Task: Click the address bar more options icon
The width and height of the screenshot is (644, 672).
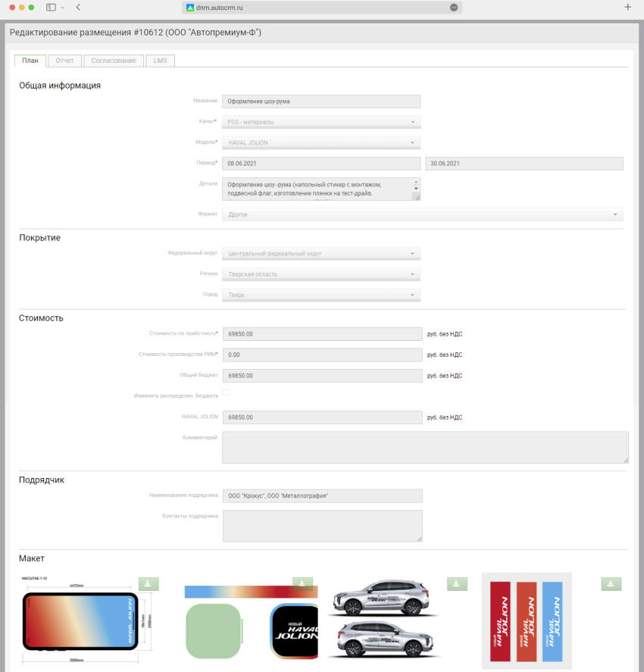Action: [453, 7]
